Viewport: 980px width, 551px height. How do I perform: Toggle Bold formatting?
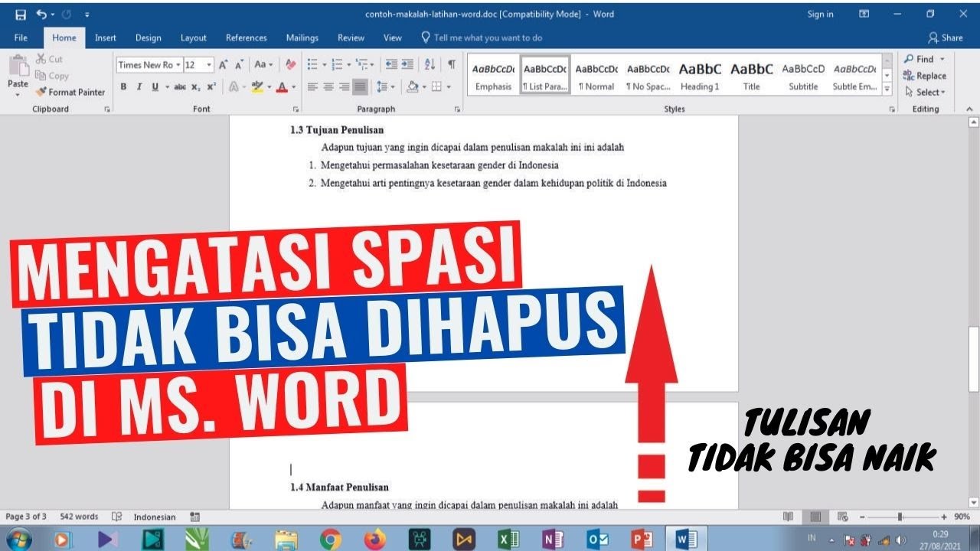123,87
